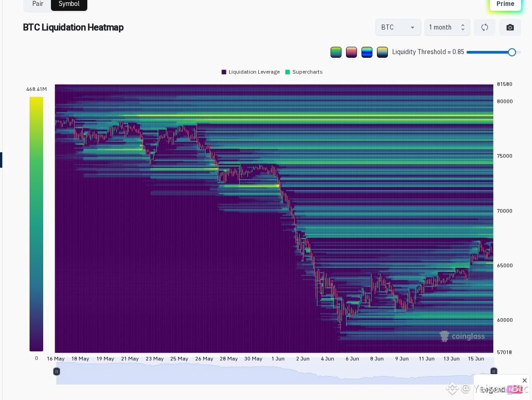
Task: Click the 23 May date axis label
Action: click(155, 359)
